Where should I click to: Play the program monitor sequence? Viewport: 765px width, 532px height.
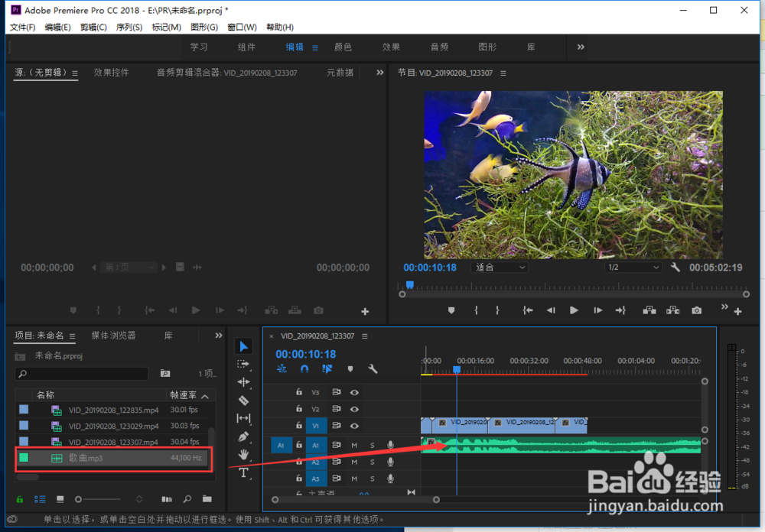pyautogui.click(x=574, y=310)
